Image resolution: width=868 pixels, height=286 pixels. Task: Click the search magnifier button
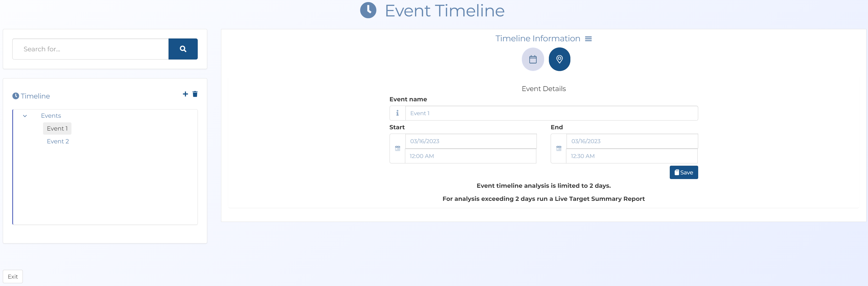point(183,49)
